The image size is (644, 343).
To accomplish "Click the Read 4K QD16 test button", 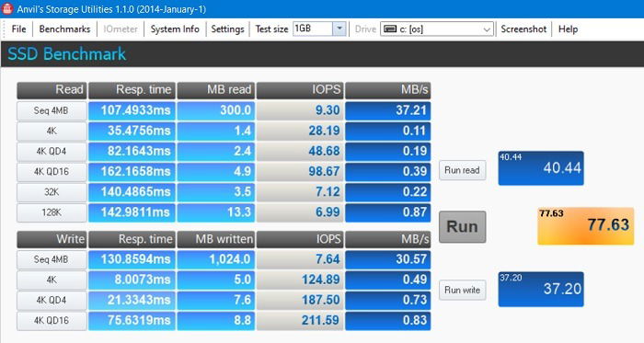I will (x=52, y=171).
